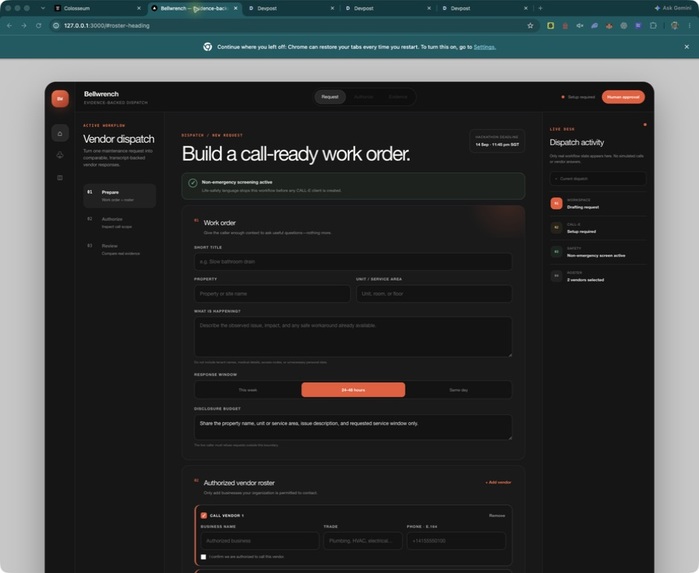The image size is (699, 573).
Task: Select the 24-48 hours response window
Action: (353, 390)
